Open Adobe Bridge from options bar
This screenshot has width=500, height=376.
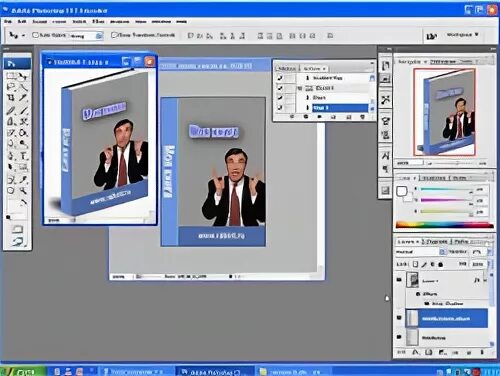(431, 36)
